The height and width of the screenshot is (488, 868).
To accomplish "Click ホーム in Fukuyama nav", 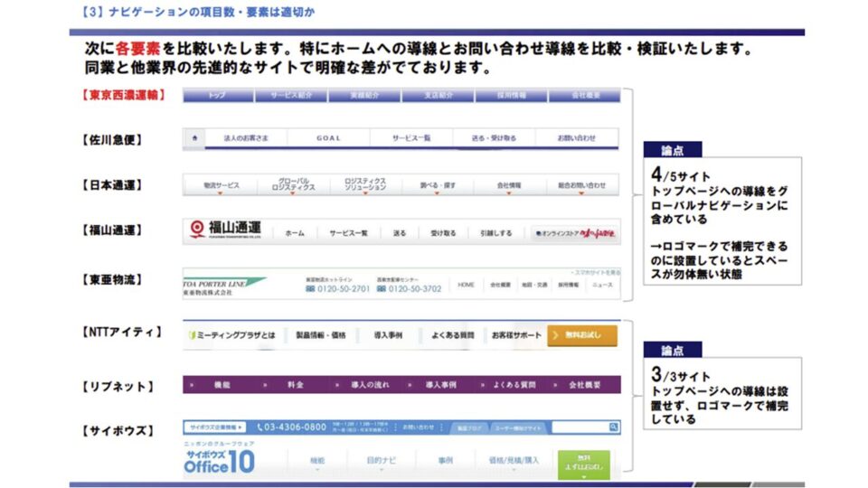I will (x=295, y=233).
